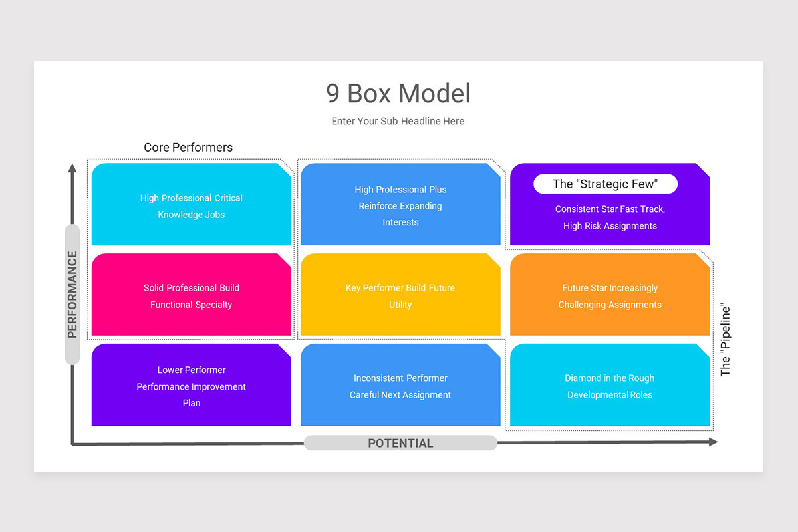This screenshot has width=798, height=532.
Task: Click the upward arrowhead of the Performance axis
Action: pos(72,168)
